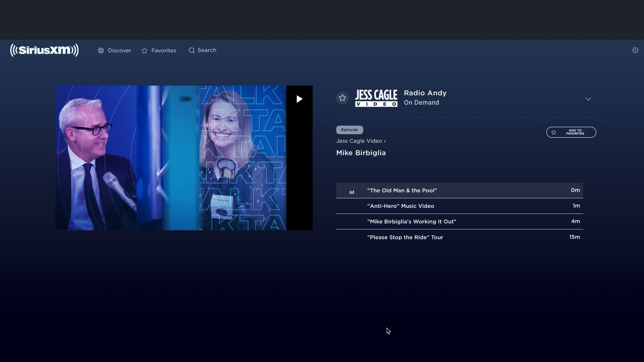Screen dimensions: 644x362
Task: Collapse the Radio Andy info panel
Action: click(x=588, y=99)
